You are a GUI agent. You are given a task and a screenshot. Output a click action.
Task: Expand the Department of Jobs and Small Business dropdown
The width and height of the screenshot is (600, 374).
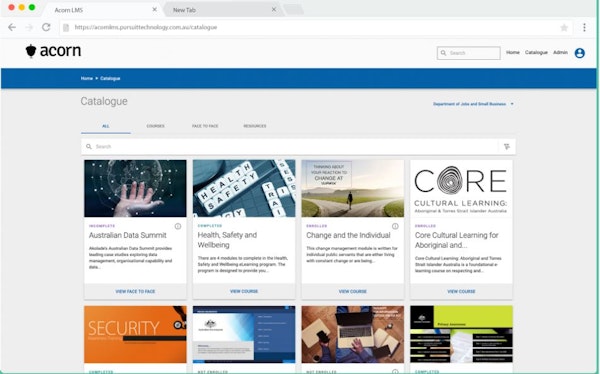click(x=473, y=104)
